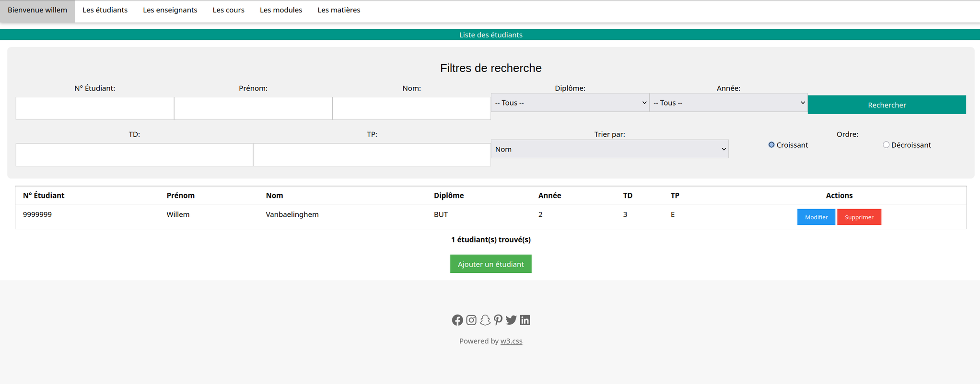Select the Croissant order radio button

click(x=771, y=145)
